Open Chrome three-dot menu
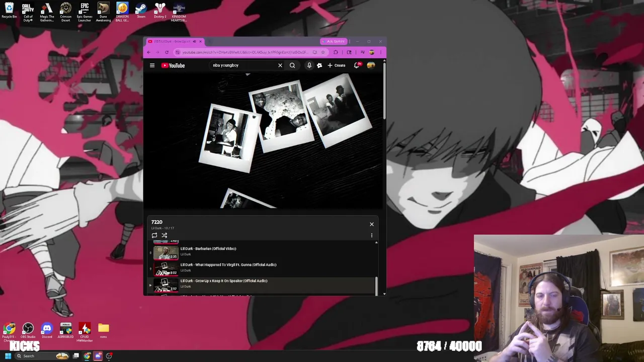The height and width of the screenshot is (362, 644). 381,52
